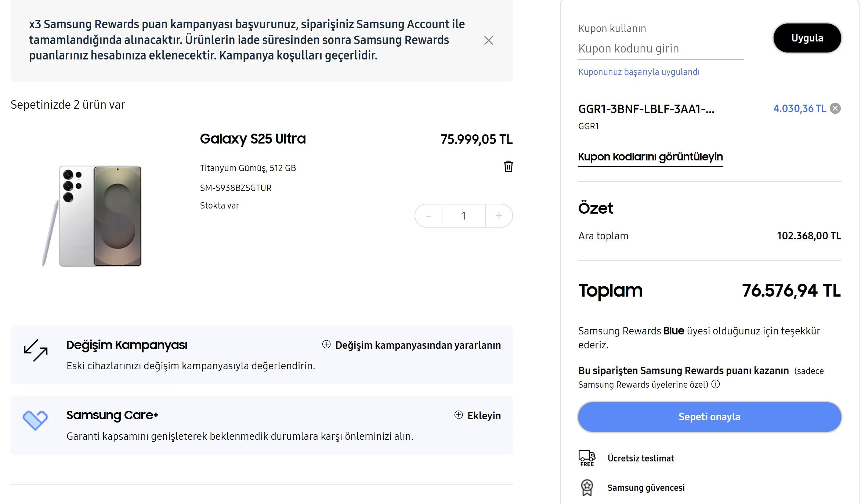Remove the applied GGR1 coupon
The width and height of the screenshot is (861, 504).
tap(835, 108)
